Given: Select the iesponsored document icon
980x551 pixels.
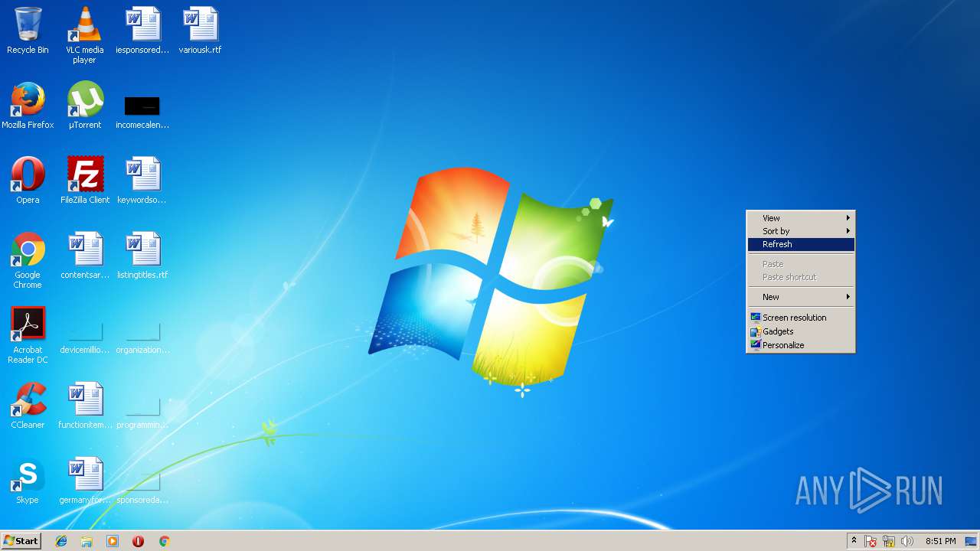Looking at the screenshot, I should tap(142, 31).
